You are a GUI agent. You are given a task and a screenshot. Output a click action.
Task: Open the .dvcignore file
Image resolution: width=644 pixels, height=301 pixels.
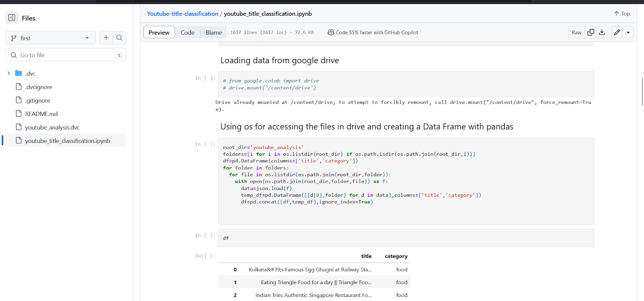[39, 87]
